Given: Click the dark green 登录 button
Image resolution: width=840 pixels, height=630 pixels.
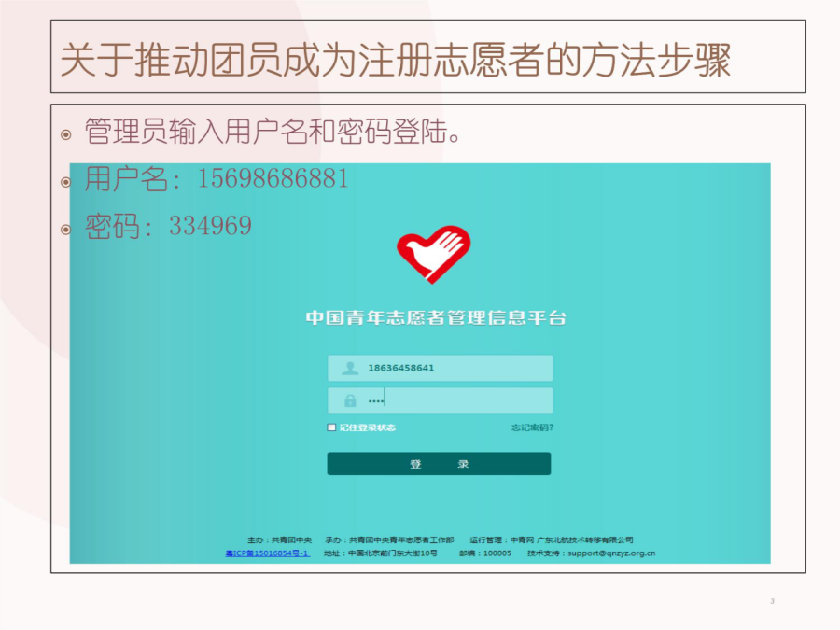Looking at the screenshot, I should click(x=439, y=464).
